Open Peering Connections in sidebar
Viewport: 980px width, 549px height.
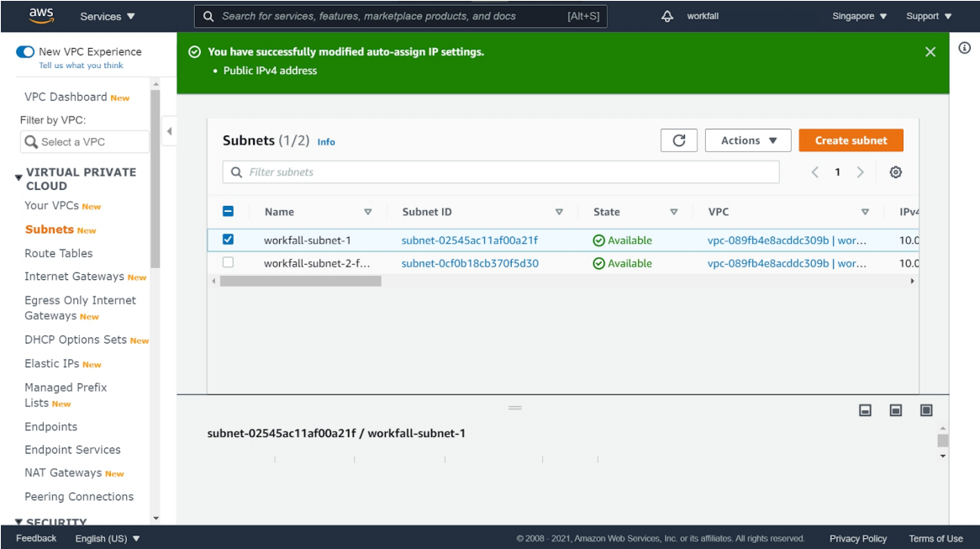tap(79, 497)
